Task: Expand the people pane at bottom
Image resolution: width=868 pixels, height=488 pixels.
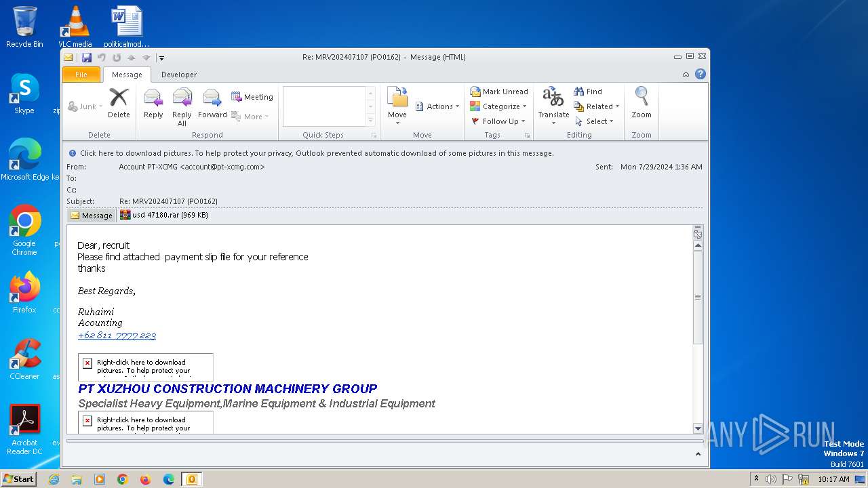Action: tap(698, 454)
